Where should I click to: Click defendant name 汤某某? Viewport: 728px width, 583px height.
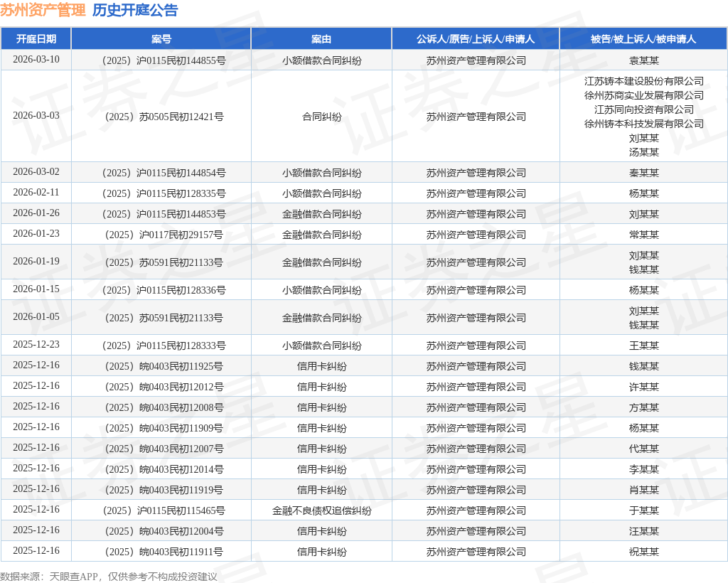(644, 152)
